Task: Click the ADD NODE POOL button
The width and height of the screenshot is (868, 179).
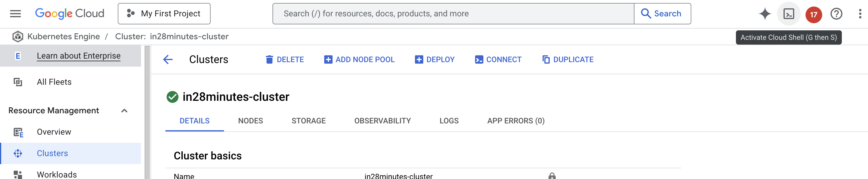Action: (359, 60)
